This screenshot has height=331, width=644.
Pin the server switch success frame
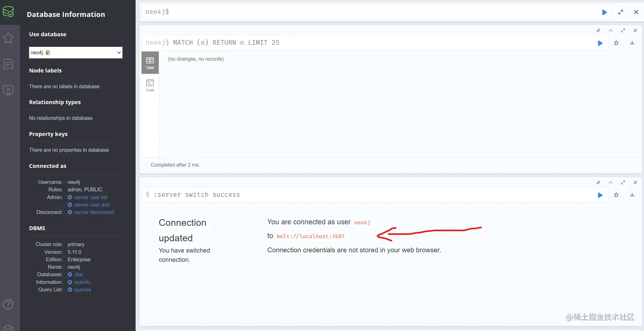tap(598, 182)
